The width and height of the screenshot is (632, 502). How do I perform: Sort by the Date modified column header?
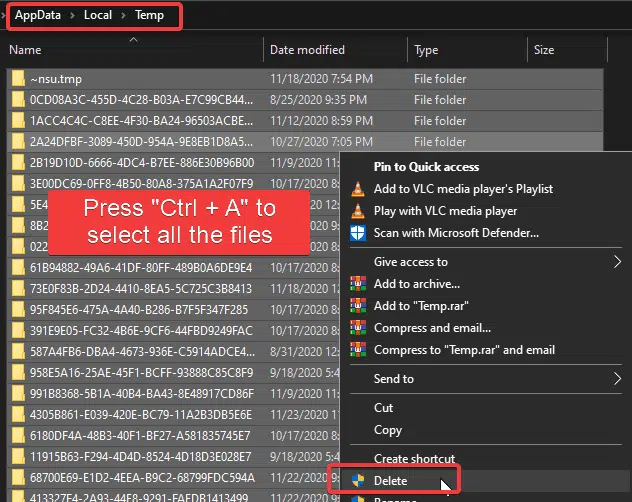[307, 50]
